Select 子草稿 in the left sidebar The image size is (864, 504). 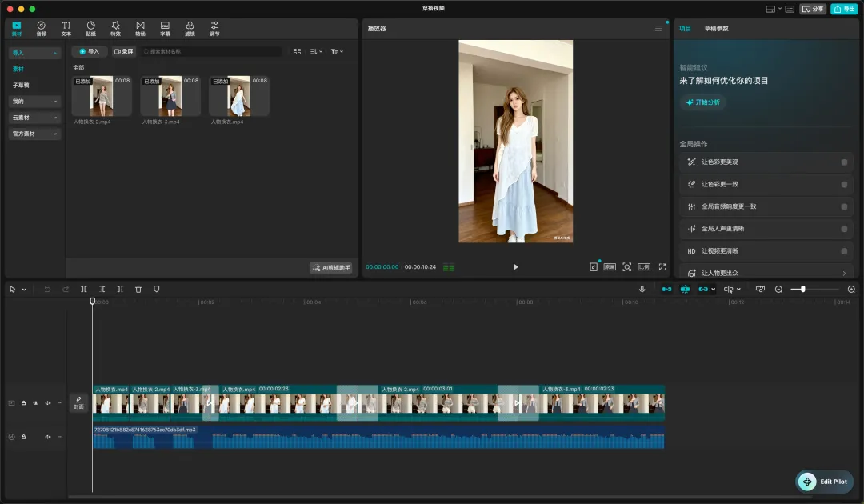[x=21, y=85]
